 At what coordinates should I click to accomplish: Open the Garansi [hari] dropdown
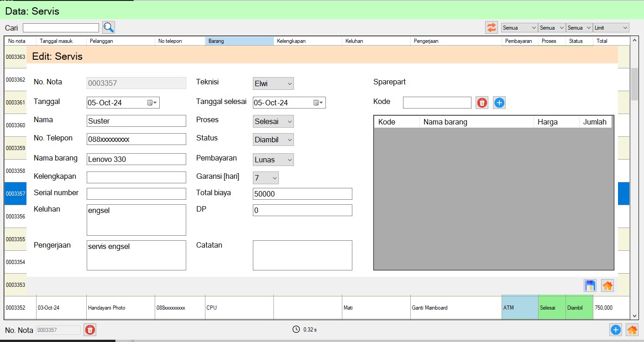click(x=266, y=178)
